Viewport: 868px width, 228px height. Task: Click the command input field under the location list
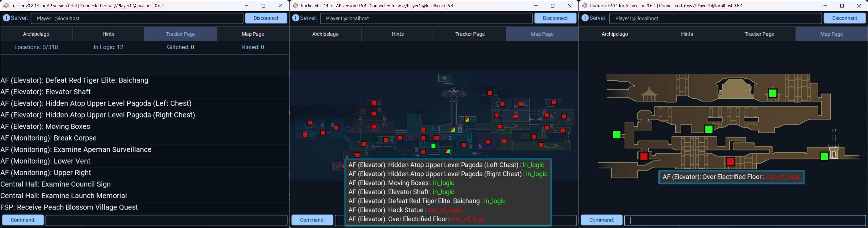tap(166, 220)
